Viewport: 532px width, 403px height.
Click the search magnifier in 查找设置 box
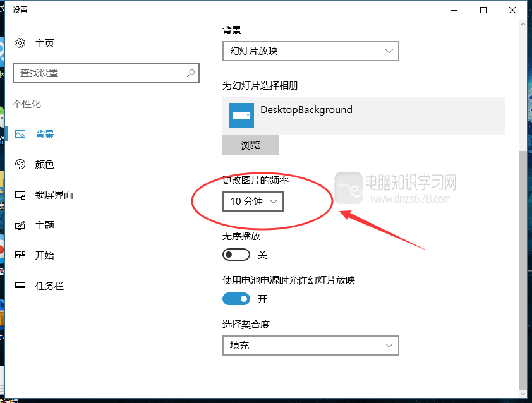pyautogui.click(x=191, y=73)
